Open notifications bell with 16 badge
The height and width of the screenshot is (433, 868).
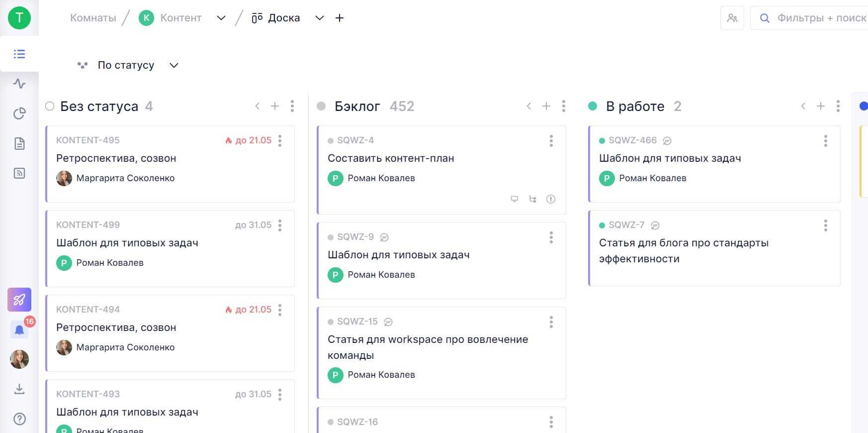coord(19,329)
